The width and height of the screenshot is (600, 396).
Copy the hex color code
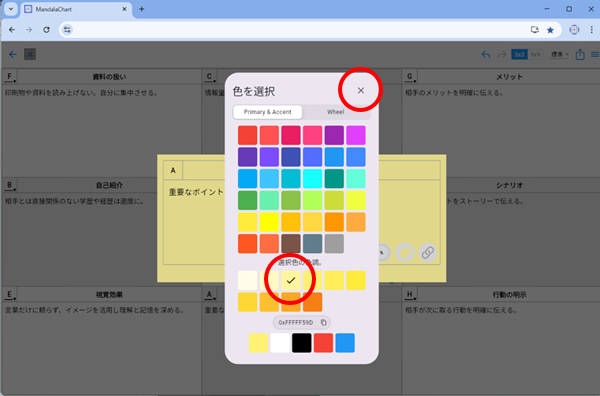point(323,323)
